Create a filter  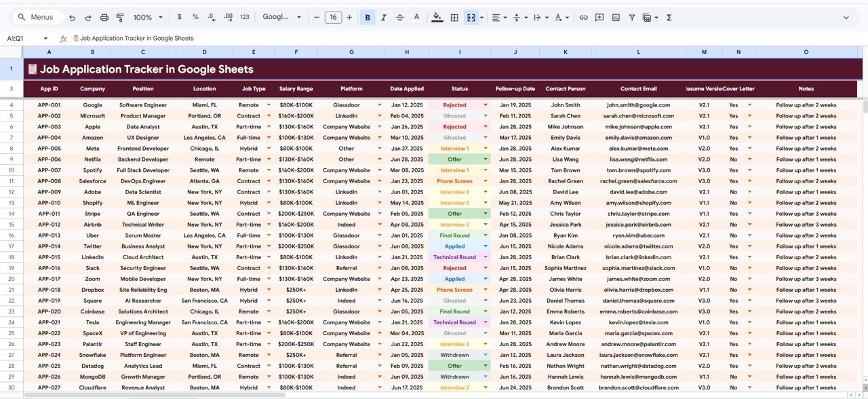[632, 16]
